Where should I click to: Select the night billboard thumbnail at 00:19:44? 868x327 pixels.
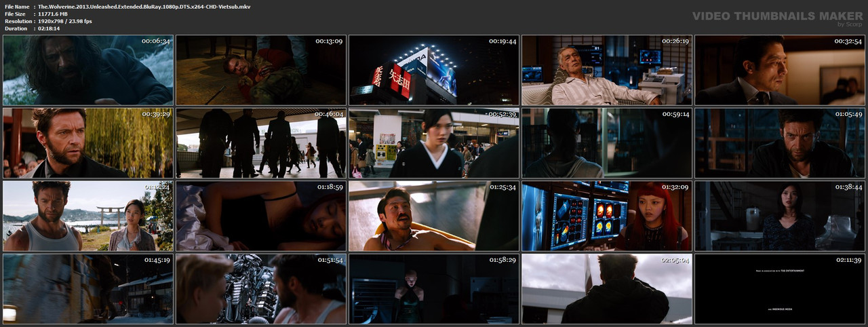point(434,70)
